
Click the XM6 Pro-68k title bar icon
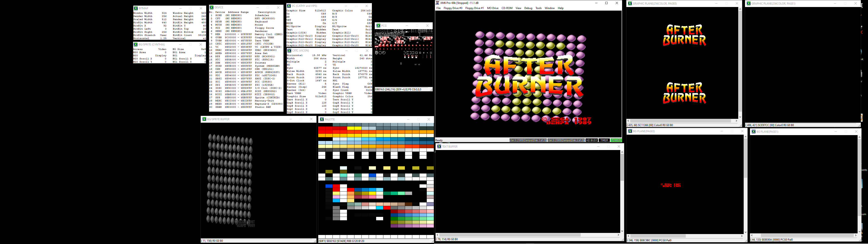coord(437,3)
